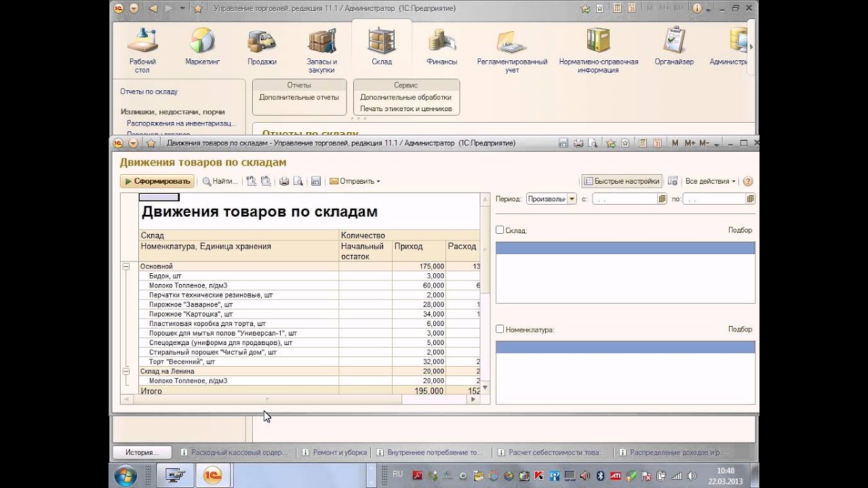Enable the Склад filter checkbox
868x488 pixels.
point(500,230)
